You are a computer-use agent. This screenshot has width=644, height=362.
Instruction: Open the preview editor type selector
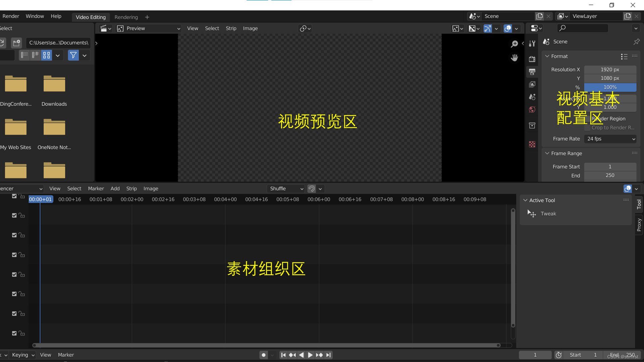point(106,28)
